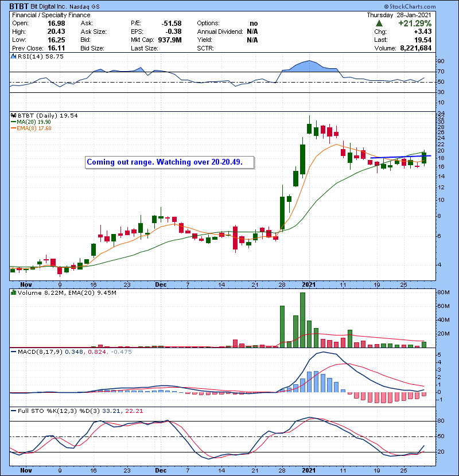Click the tallest green volume bar
The height and width of the screenshot is (476, 459).
tap(302, 320)
